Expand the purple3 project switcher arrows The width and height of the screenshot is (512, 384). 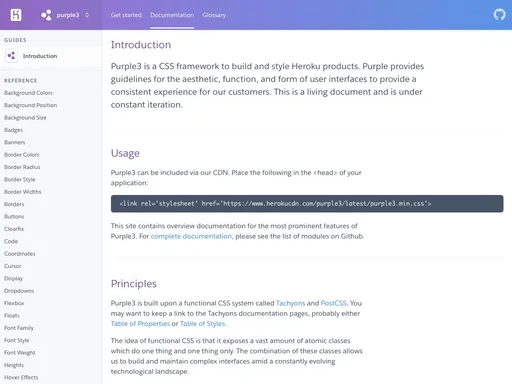coord(87,15)
